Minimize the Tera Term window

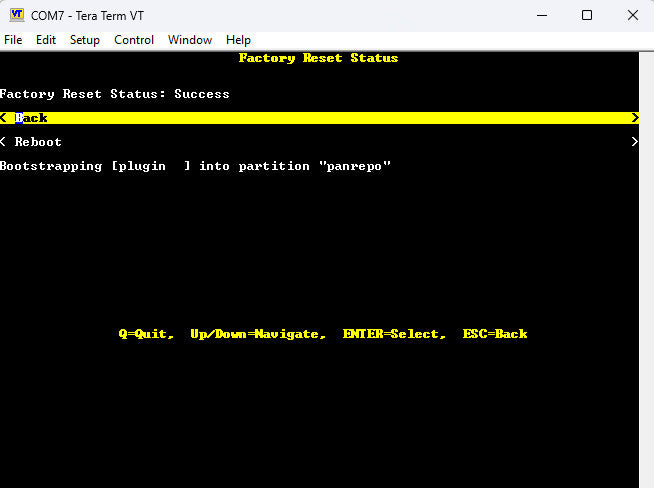(542, 15)
